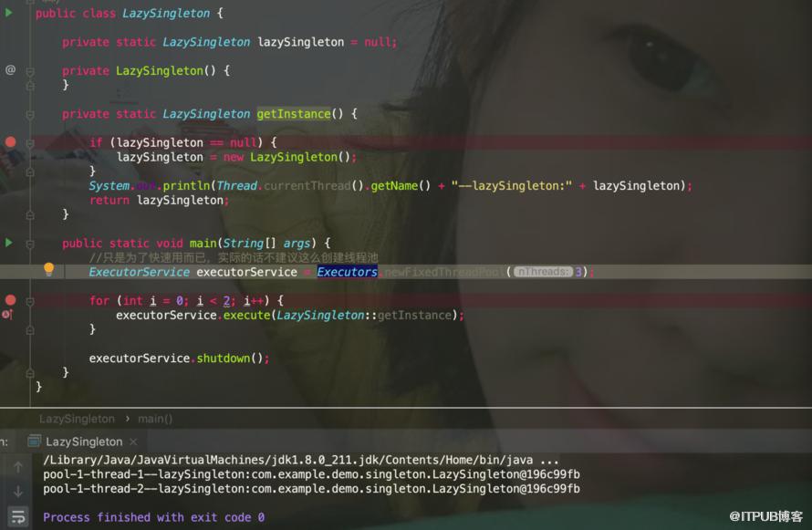
Task: Click the "return lazySingleton;" statement
Action: click(x=159, y=200)
